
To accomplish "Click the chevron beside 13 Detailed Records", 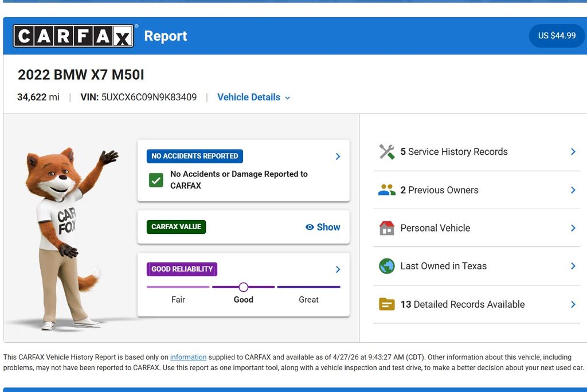I will coord(573,304).
